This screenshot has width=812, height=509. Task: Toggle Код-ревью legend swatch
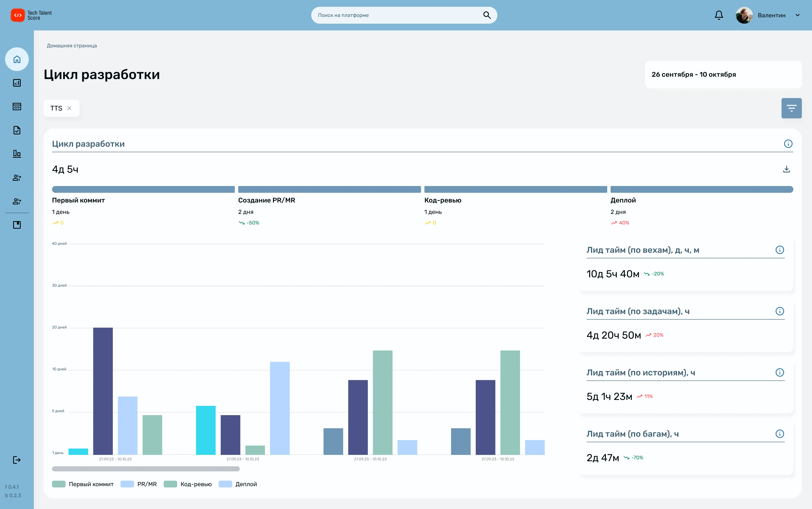click(x=170, y=484)
